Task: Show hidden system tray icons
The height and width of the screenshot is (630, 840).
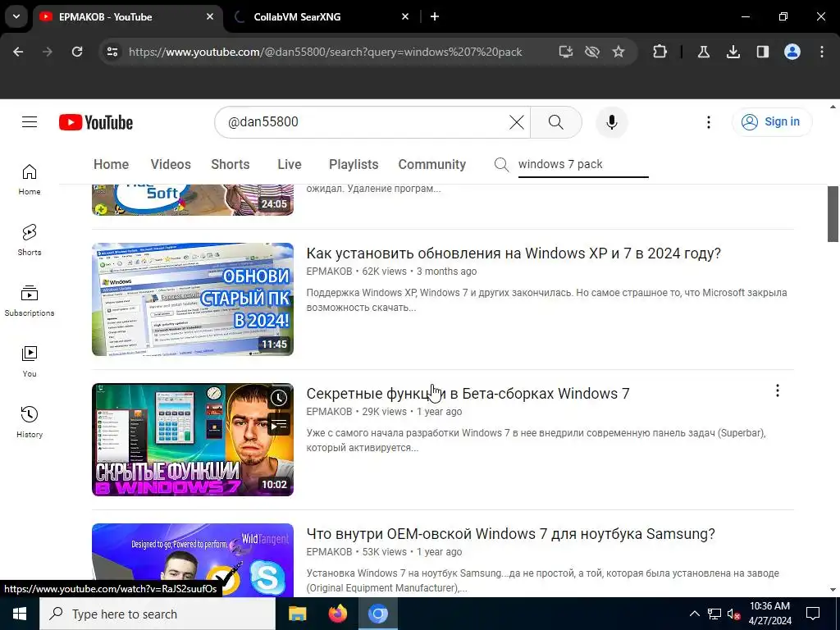Action: click(x=694, y=614)
